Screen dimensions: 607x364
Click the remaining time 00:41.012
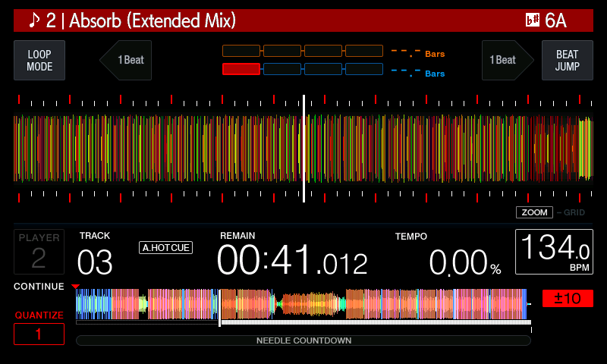pos(292,260)
